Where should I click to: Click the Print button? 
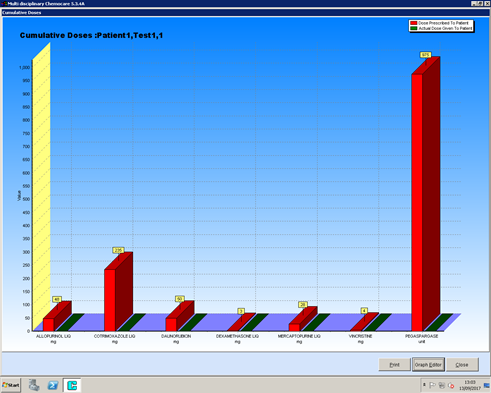(x=394, y=365)
